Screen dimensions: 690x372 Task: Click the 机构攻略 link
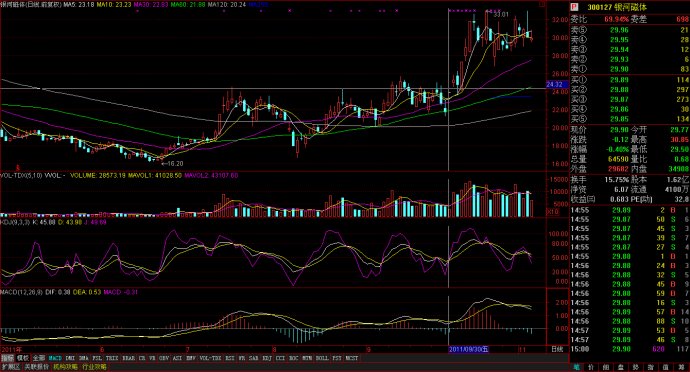point(65,367)
